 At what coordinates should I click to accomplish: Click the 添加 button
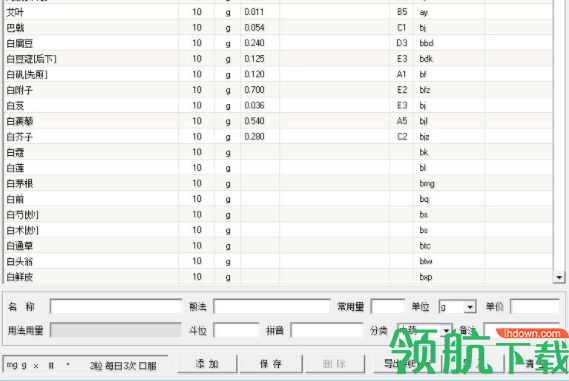(x=207, y=364)
